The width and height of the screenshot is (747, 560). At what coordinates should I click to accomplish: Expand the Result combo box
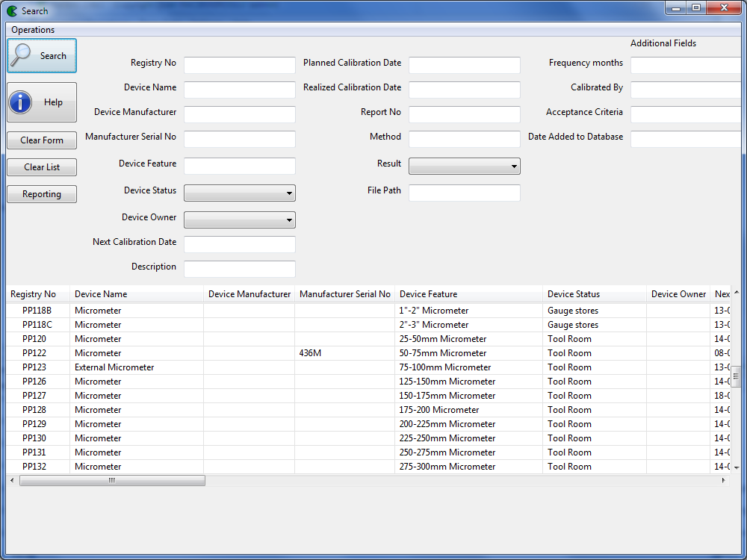(x=464, y=166)
